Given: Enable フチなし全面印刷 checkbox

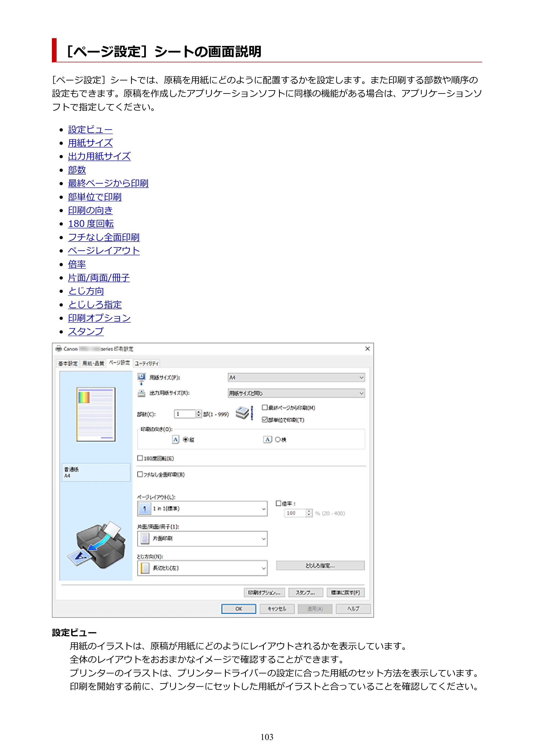Looking at the screenshot, I should click(x=140, y=474).
